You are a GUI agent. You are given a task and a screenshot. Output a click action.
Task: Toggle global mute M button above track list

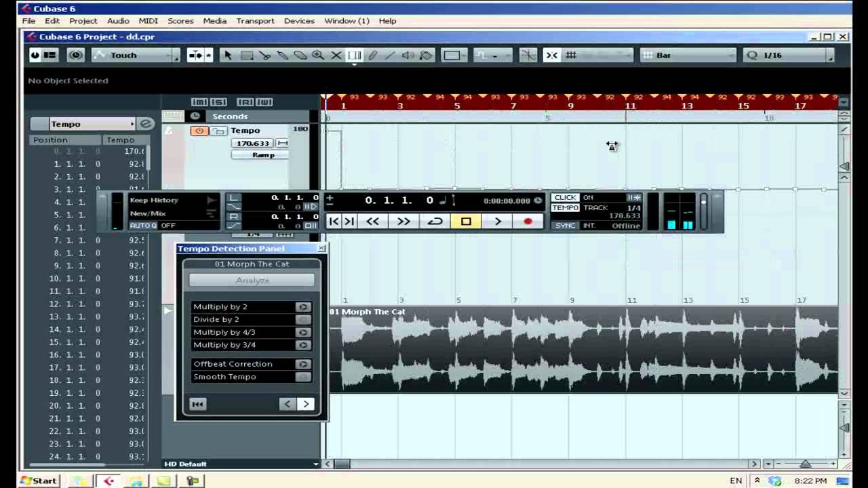tap(199, 102)
